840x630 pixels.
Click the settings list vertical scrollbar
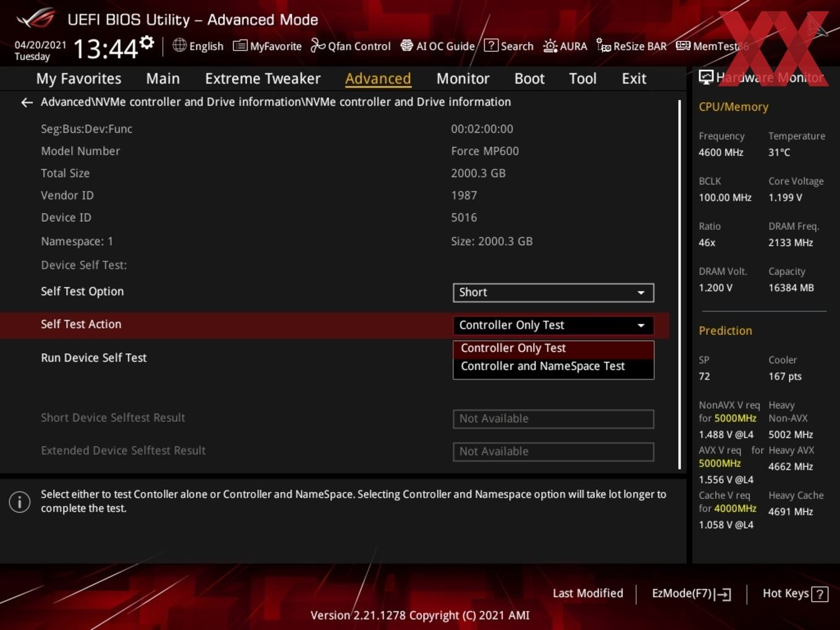(679, 284)
